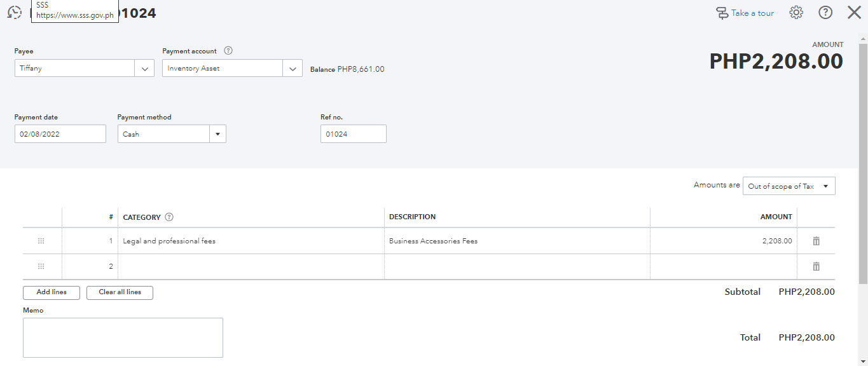868x366 pixels.
Task: Close the expense form with X
Action: pos(854,12)
